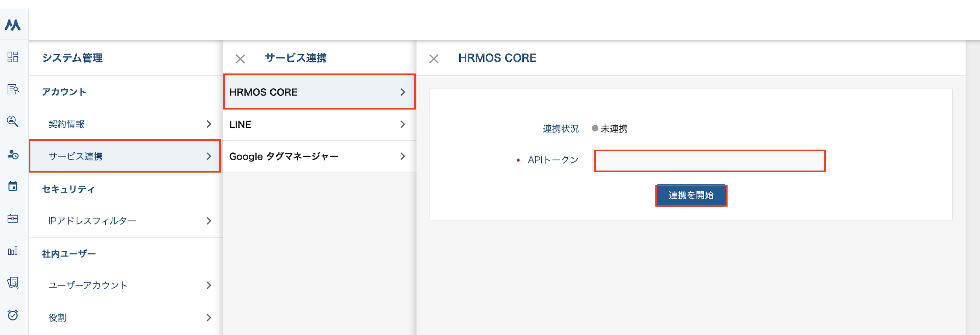Screen dimensions: 980x335
Task: Open IPアドレスフィルター settings
Action: [x=126, y=221]
